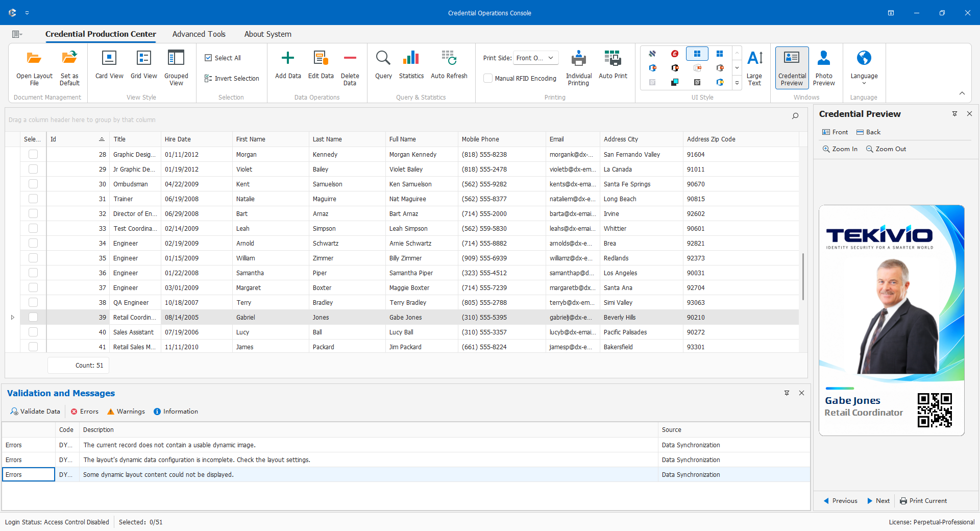Open the Photo Preview window
980x531 pixels.
pyautogui.click(x=824, y=68)
